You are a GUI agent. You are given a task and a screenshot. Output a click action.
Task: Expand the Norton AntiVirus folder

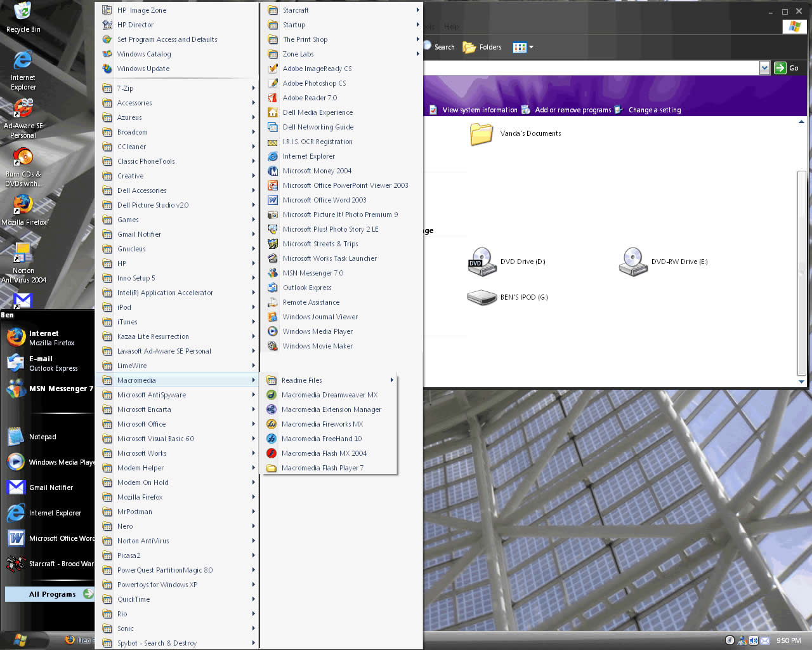tap(178, 541)
